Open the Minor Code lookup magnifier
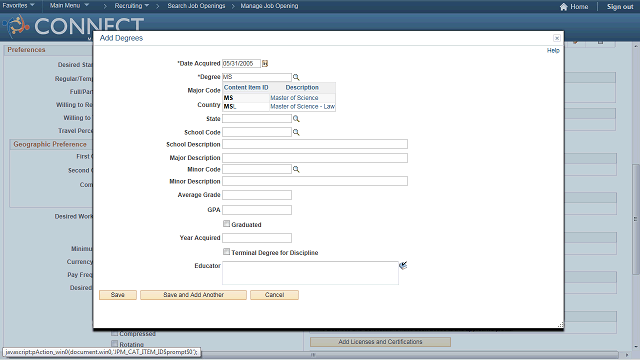The height and width of the screenshot is (360, 640). 296,169
